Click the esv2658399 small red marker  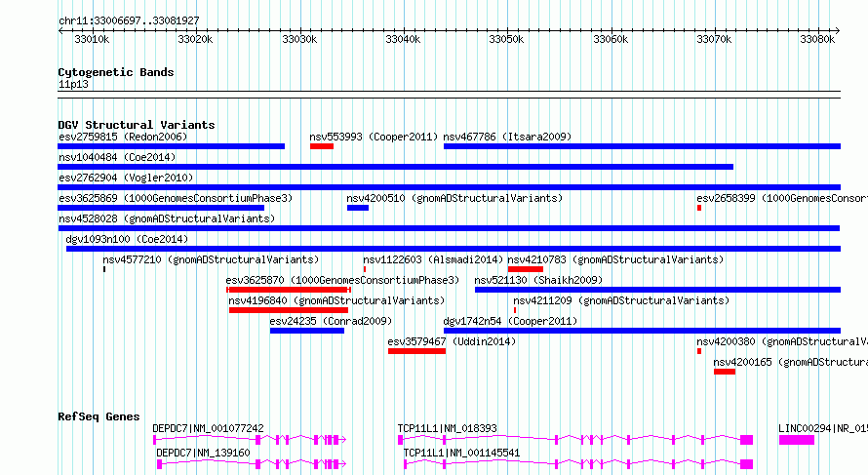[699, 208]
